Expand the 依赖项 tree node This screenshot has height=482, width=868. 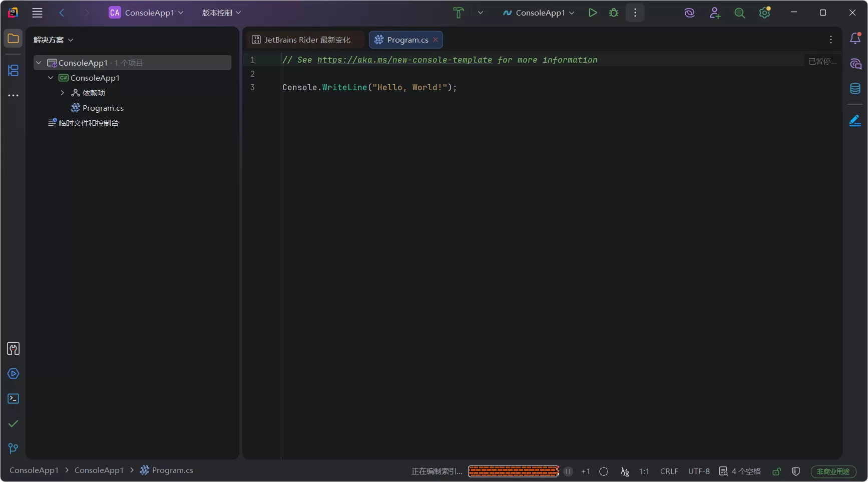pos(62,93)
